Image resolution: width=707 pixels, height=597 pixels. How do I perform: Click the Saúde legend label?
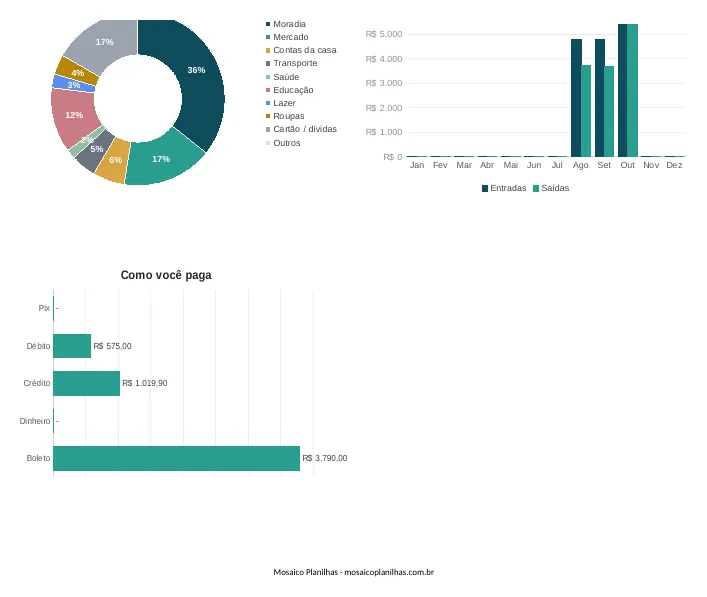pos(286,77)
